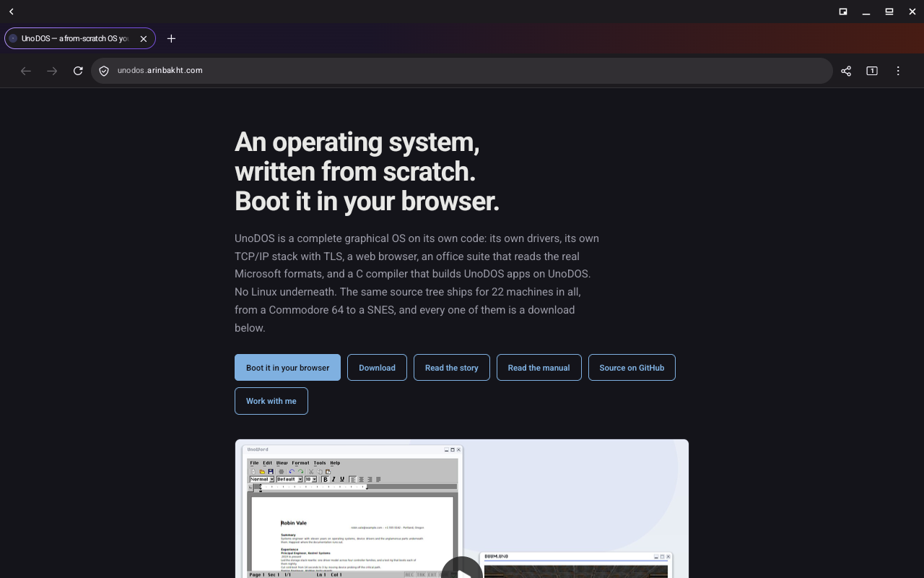Share this page via the share icon
The width and height of the screenshot is (924, 578).
tap(846, 71)
